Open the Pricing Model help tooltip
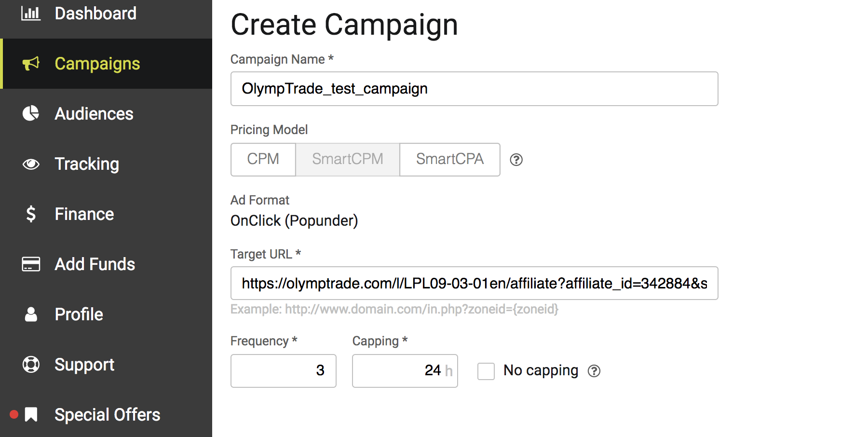This screenshot has width=868, height=437. pyautogui.click(x=516, y=160)
